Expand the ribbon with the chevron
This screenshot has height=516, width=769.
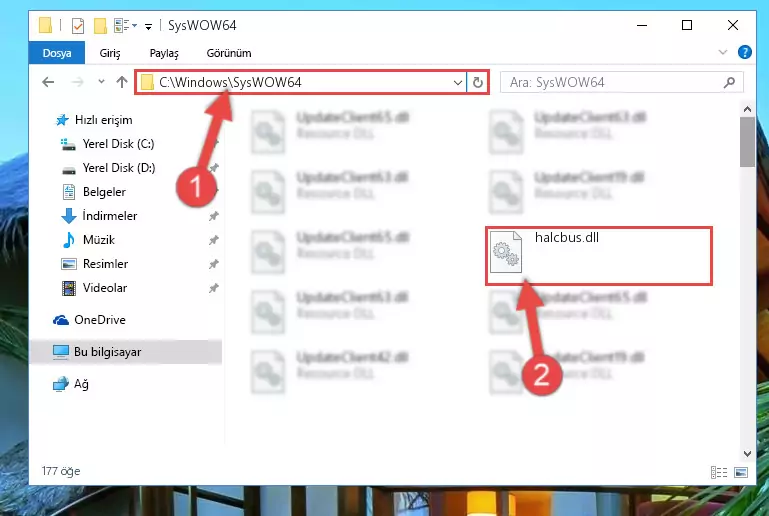tap(722, 52)
